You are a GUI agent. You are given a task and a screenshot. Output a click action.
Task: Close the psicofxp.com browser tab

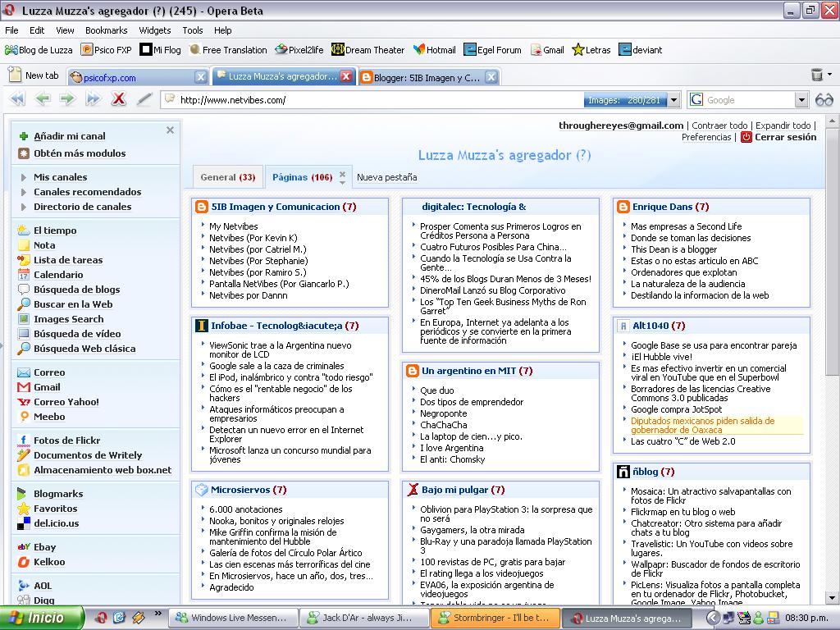click(201, 77)
